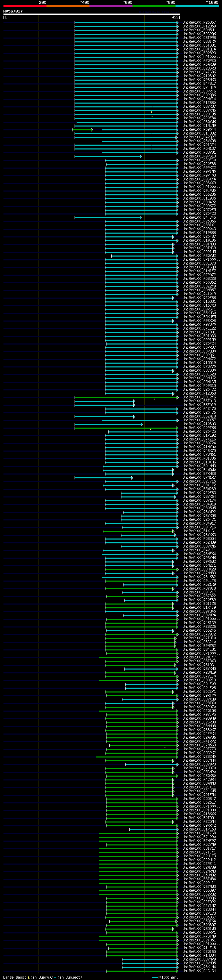Image resolution: width=222 pixels, height=980 pixels.
Task: Click the red 20% identity legend segment
Action: [x=25, y=6]
